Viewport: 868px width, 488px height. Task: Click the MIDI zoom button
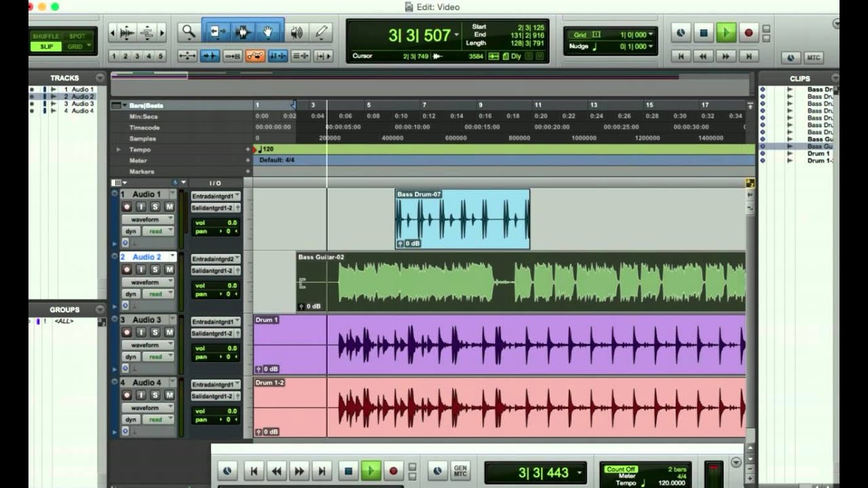[x=146, y=32]
